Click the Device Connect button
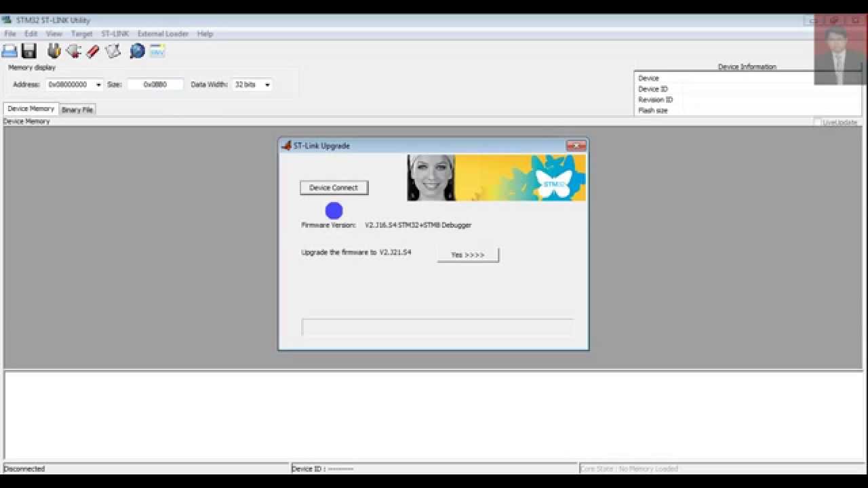Viewport: 868px width, 488px height. point(334,188)
